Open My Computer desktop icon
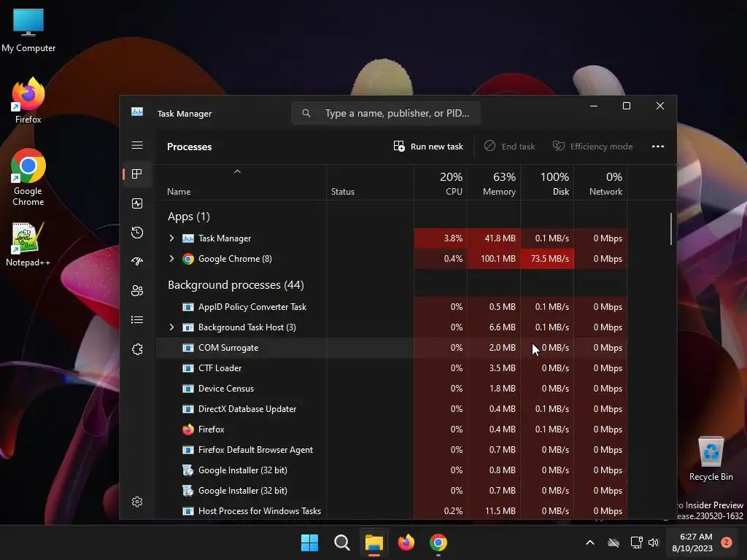Image resolution: width=747 pixels, height=560 pixels. 28,31
